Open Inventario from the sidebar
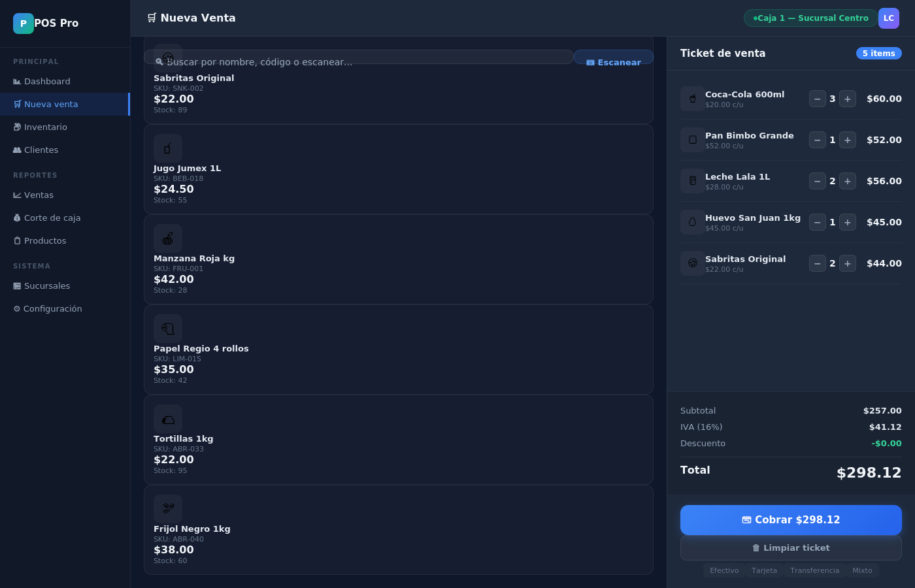Viewport: 915px width, 588px height. (46, 127)
